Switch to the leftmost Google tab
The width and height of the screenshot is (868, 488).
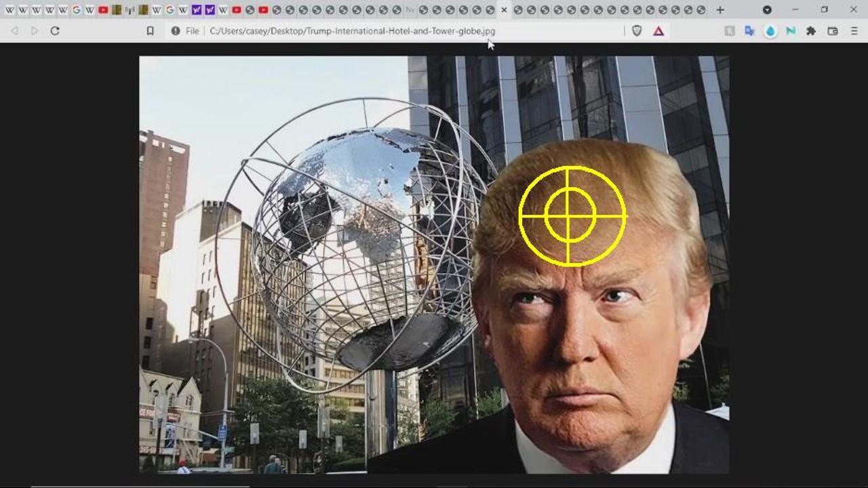point(76,9)
